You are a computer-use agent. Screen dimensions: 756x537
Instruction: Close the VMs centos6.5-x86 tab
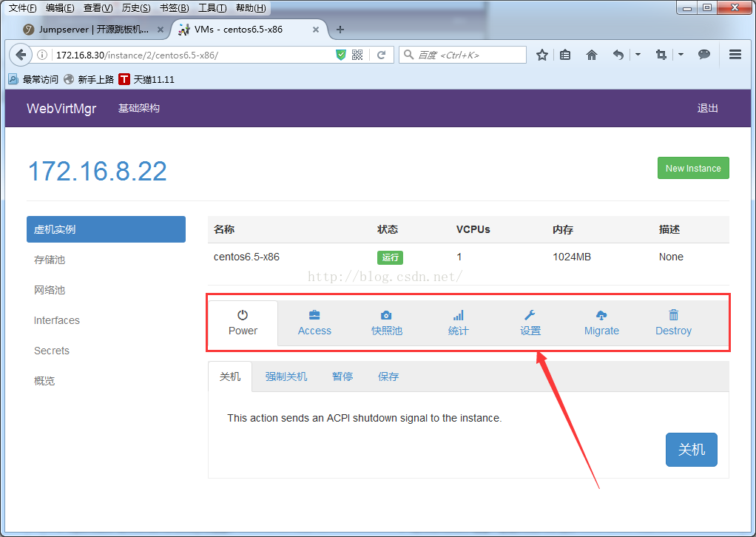pyautogui.click(x=316, y=30)
